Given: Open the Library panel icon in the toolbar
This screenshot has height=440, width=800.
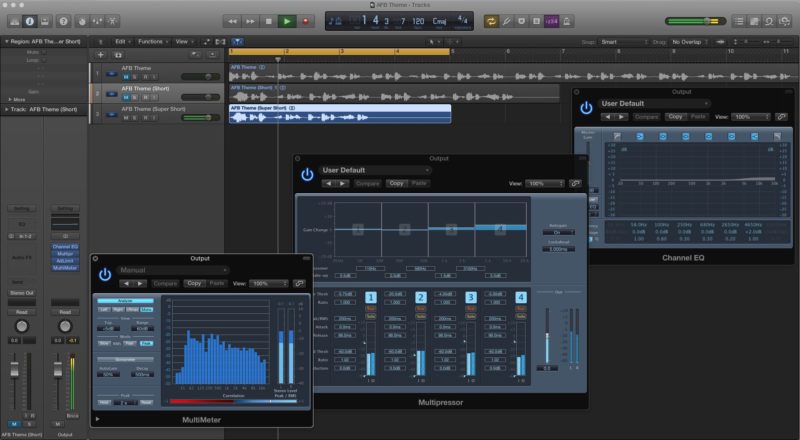Looking at the screenshot, I should click(14, 21).
